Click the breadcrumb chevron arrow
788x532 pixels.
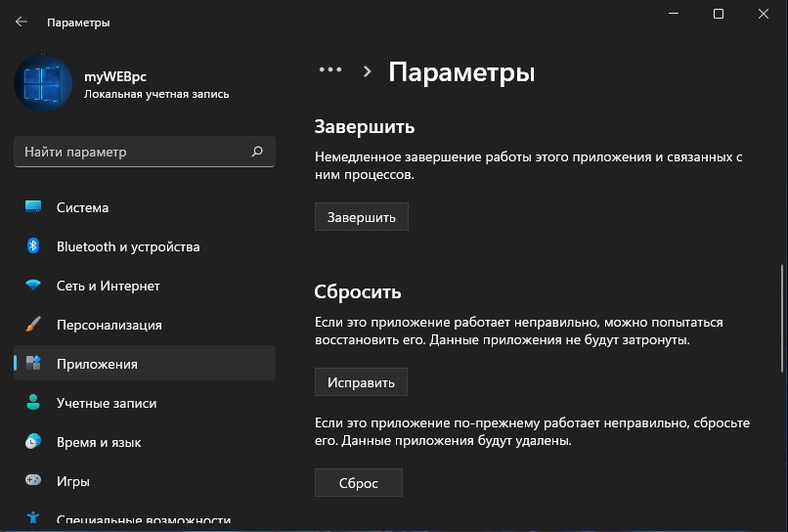coord(367,71)
